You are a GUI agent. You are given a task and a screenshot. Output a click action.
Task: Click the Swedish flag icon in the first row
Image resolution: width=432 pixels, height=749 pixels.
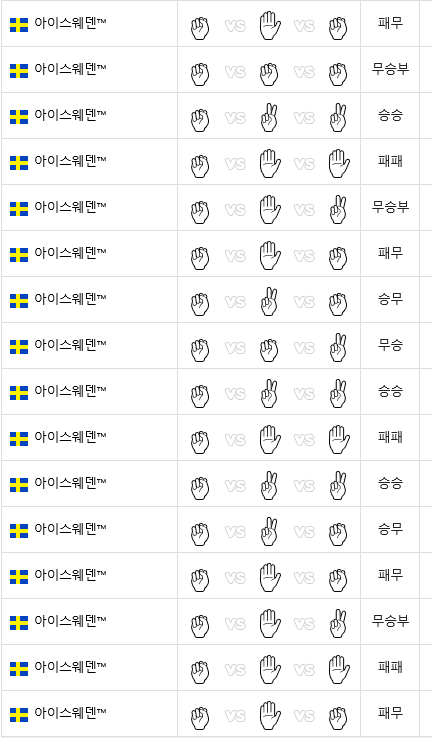click(19, 25)
